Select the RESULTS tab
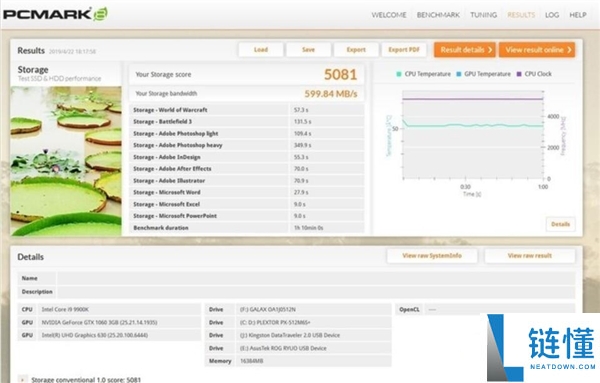Image resolution: width=600 pixels, height=383 pixels. pyautogui.click(x=521, y=15)
